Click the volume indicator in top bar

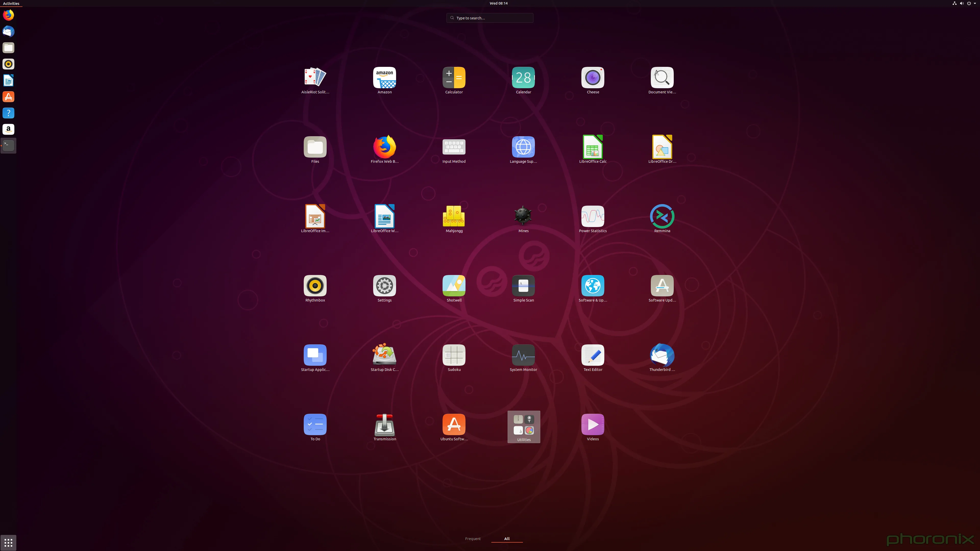pyautogui.click(x=962, y=3)
